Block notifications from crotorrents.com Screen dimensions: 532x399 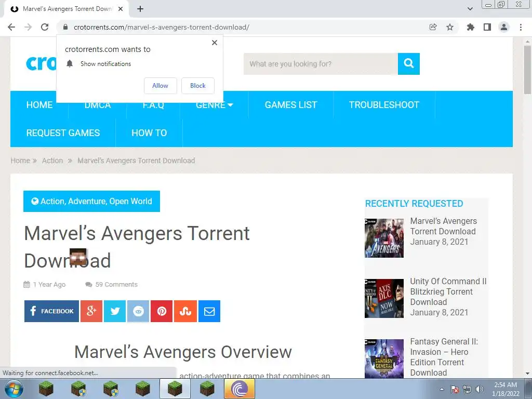tap(198, 86)
